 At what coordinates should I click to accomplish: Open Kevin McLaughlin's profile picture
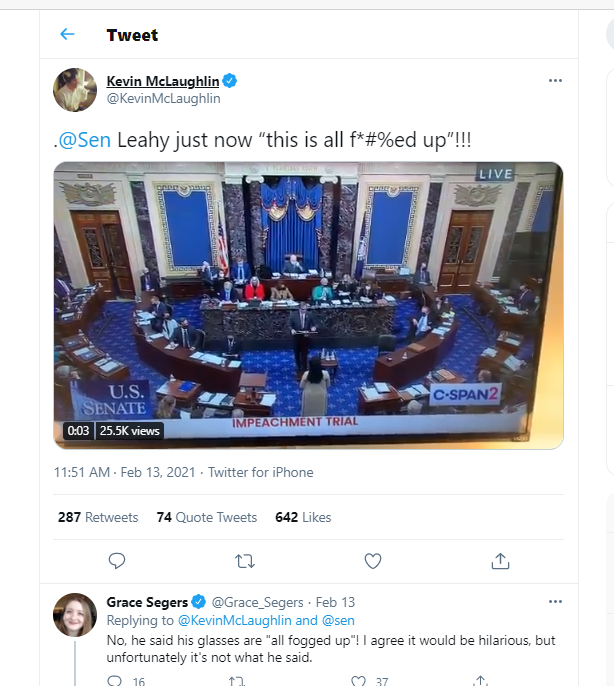pyautogui.click(x=75, y=90)
